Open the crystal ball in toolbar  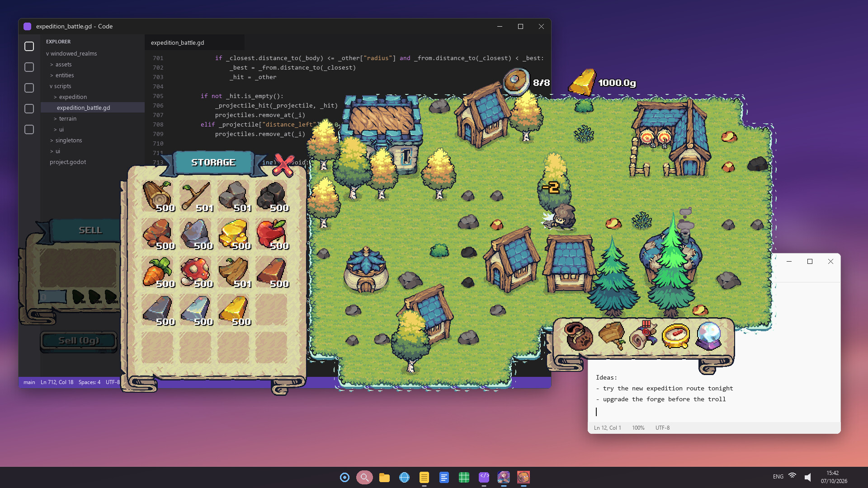click(x=709, y=336)
